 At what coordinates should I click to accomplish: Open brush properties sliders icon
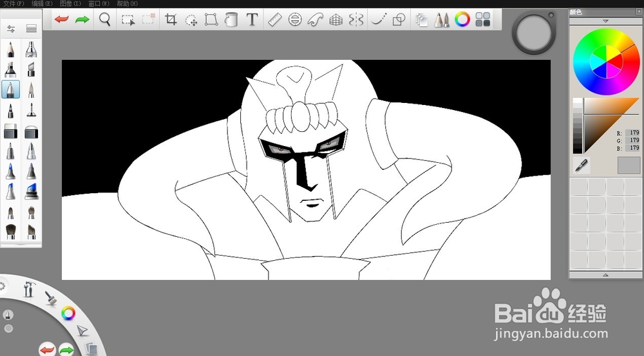(x=11, y=29)
